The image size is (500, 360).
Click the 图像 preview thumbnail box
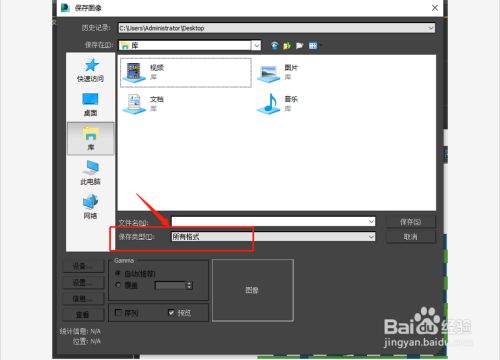[253, 290]
